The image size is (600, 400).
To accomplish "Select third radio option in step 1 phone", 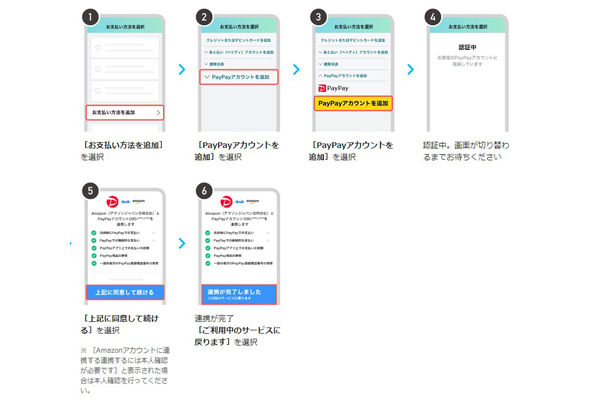I will click(98, 91).
